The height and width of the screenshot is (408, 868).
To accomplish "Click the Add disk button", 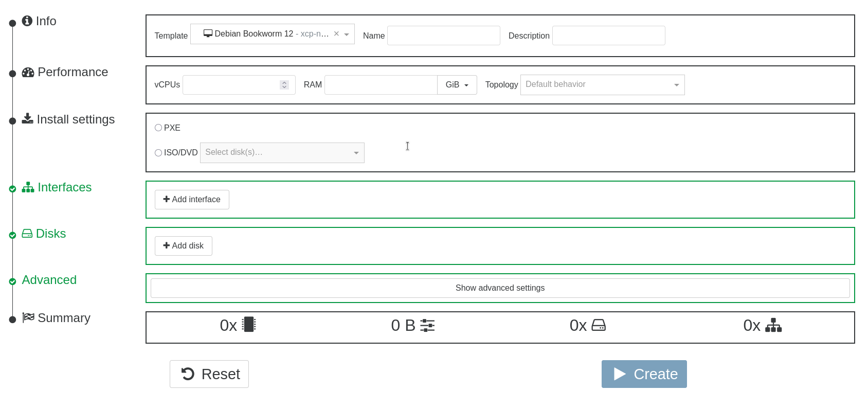I will tap(184, 246).
